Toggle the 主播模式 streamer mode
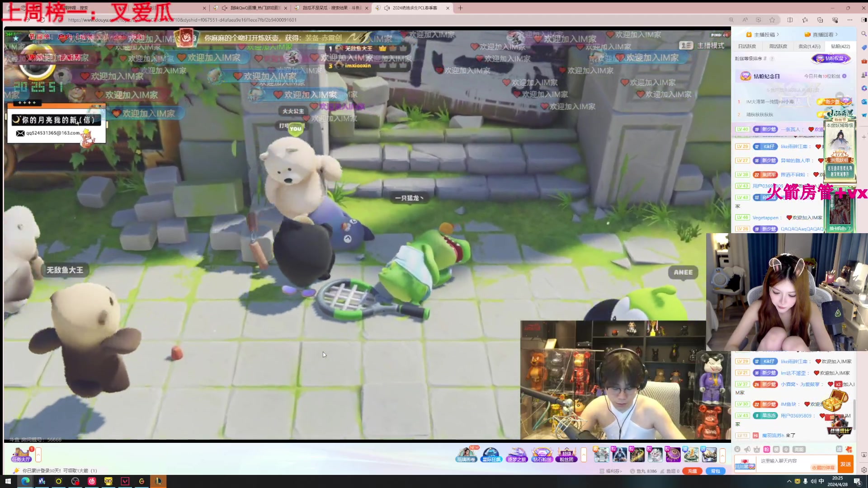The width and height of the screenshot is (868, 488). (x=702, y=45)
